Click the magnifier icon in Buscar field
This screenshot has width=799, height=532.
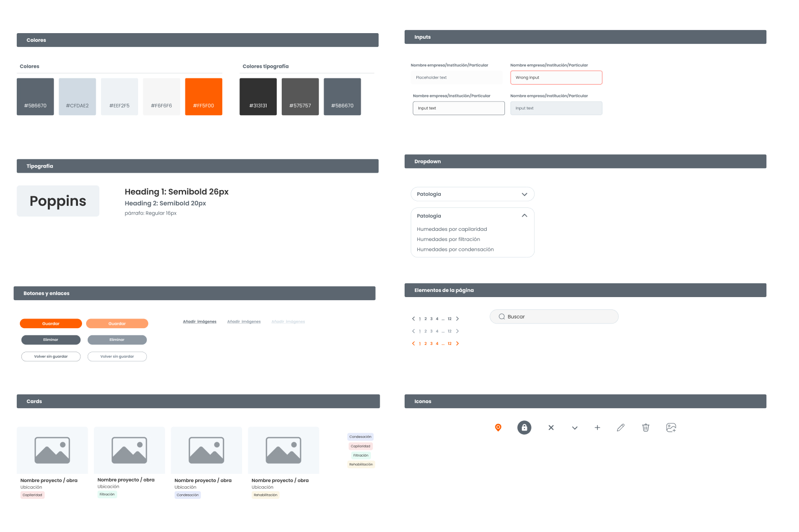[x=501, y=317]
